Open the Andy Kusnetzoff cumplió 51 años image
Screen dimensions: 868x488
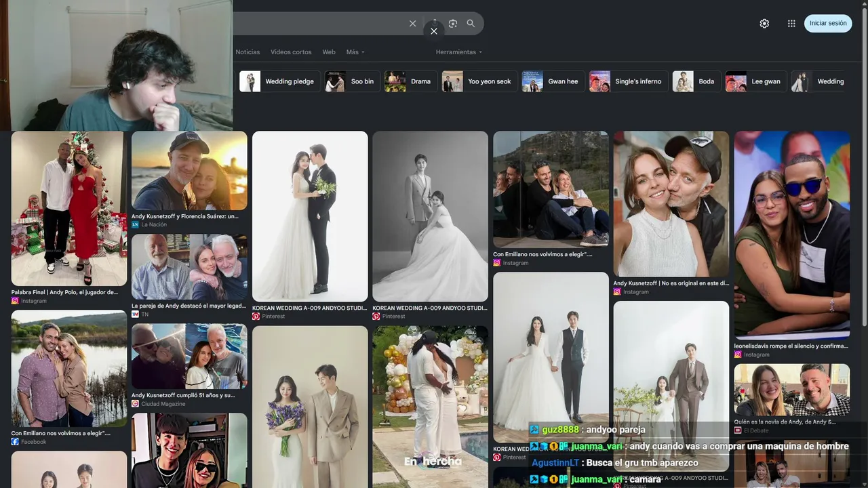coord(189,356)
